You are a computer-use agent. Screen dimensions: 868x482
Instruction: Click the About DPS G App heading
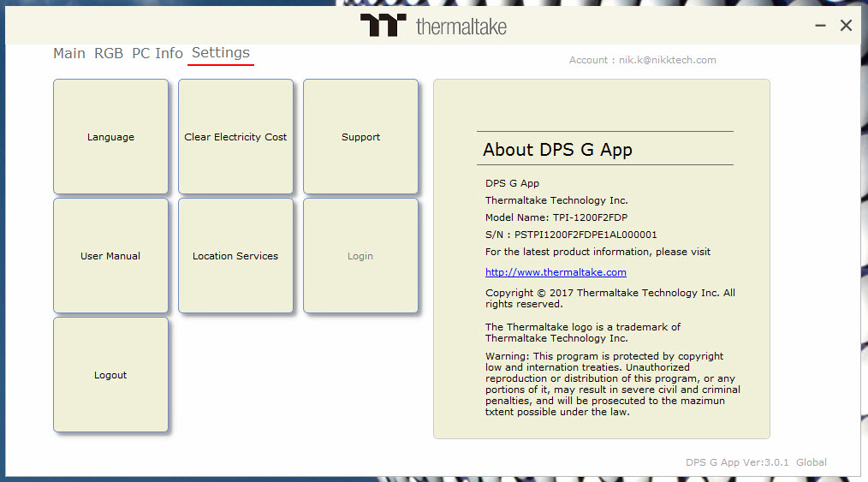coord(557,150)
